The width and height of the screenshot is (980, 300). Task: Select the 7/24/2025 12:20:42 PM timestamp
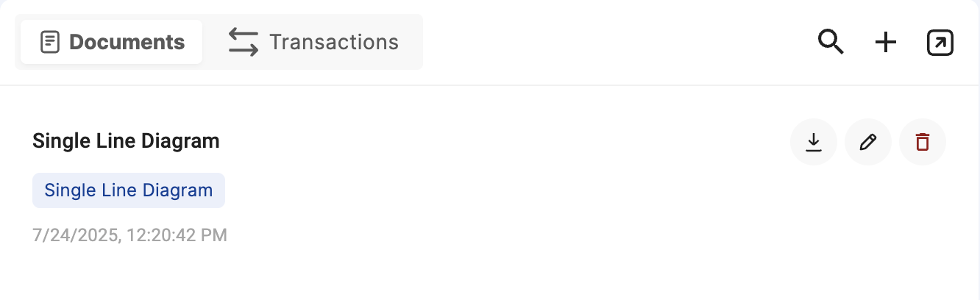(129, 235)
